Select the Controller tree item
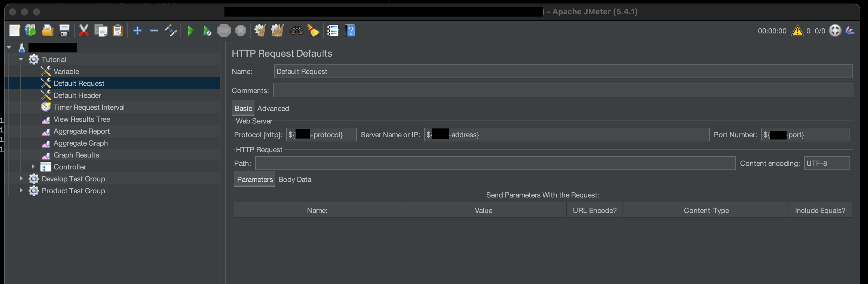This screenshot has width=868, height=284. click(x=70, y=167)
